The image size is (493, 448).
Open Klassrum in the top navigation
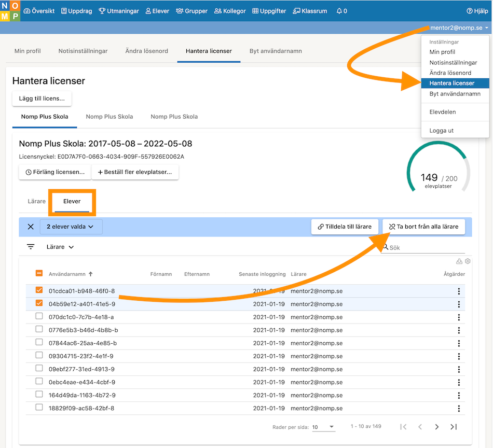pos(310,11)
